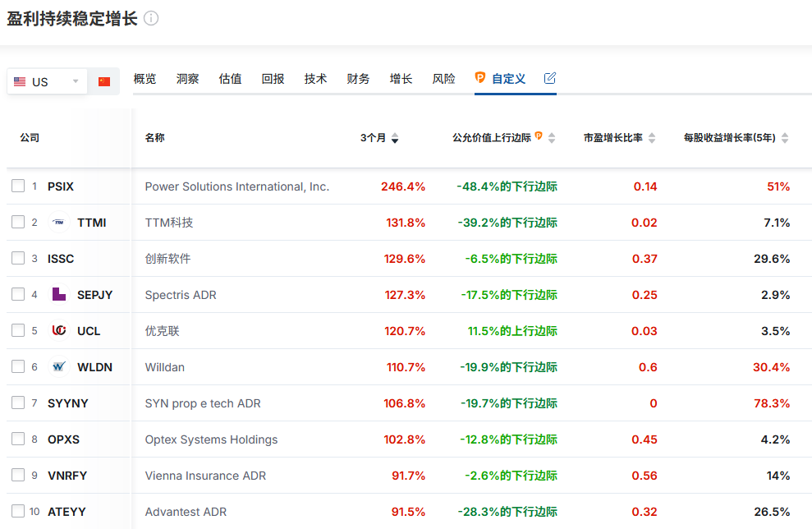This screenshot has height=529, width=812.
Task: Select the checkbox for OPXS row
Action: pos(18,439)
